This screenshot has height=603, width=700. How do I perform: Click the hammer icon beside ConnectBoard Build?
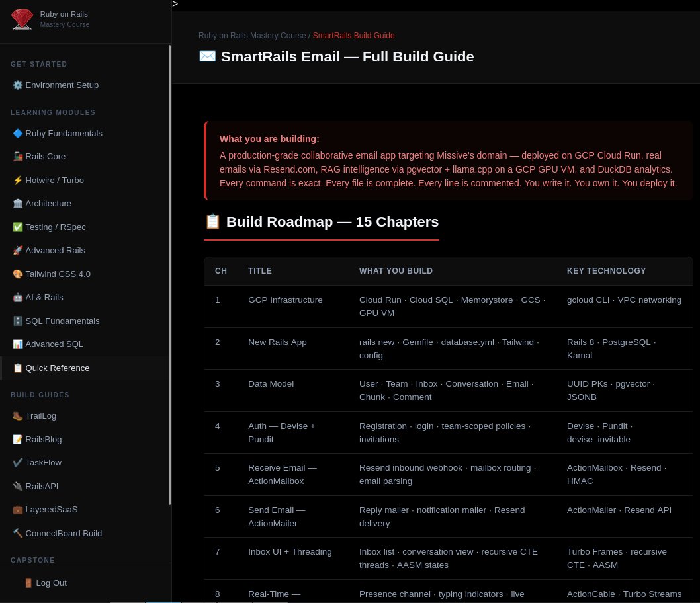click(18, 533)
